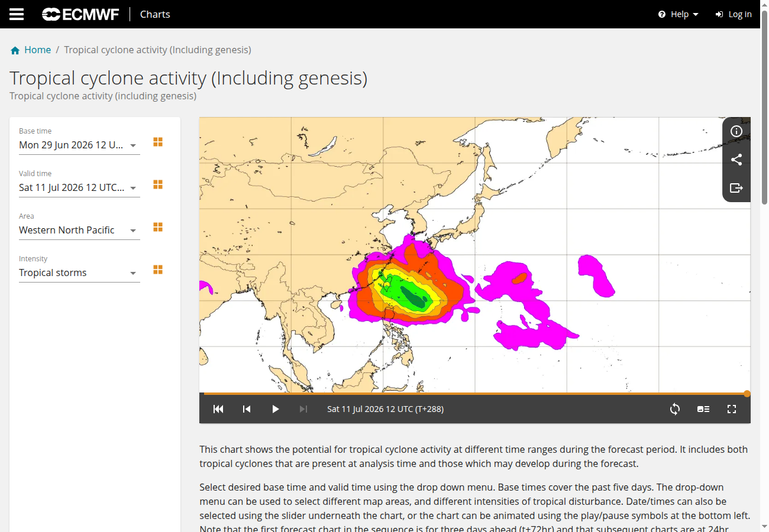The image size is (769, 532).
Task: Click the Log in link
Action: (734, 14)
